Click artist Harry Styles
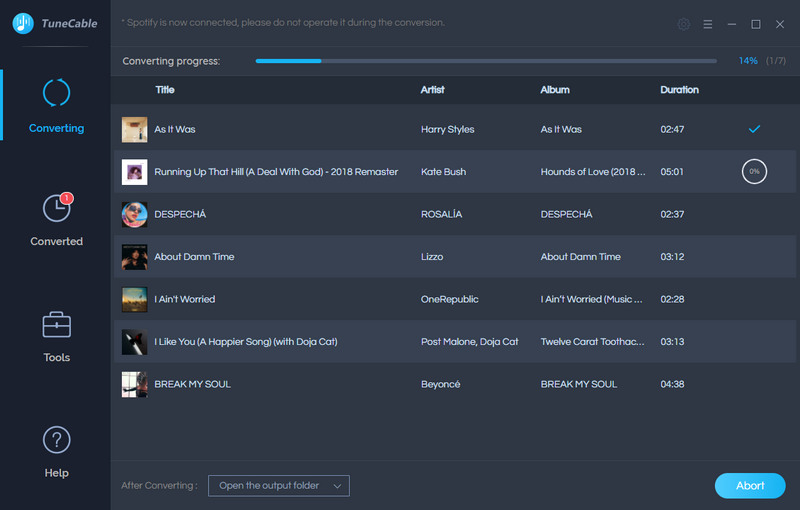Screen dimensions: 800x510 click(x=447, y=130)
